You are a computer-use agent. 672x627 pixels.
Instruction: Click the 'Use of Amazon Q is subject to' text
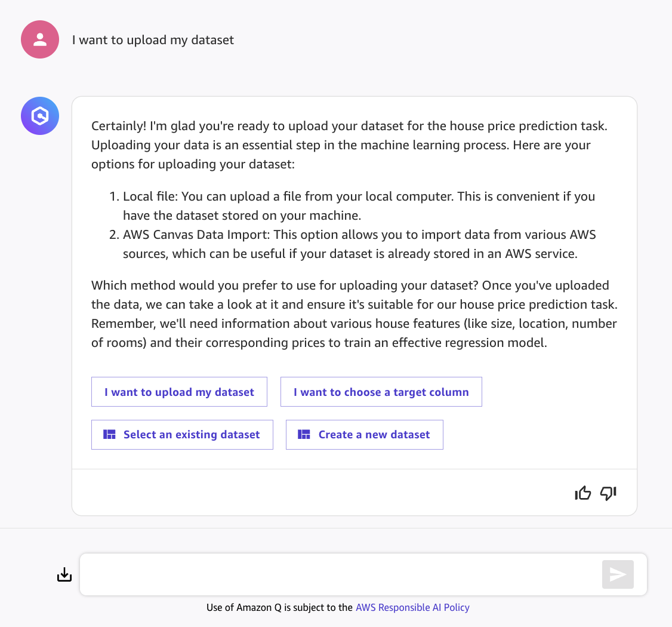279,608
